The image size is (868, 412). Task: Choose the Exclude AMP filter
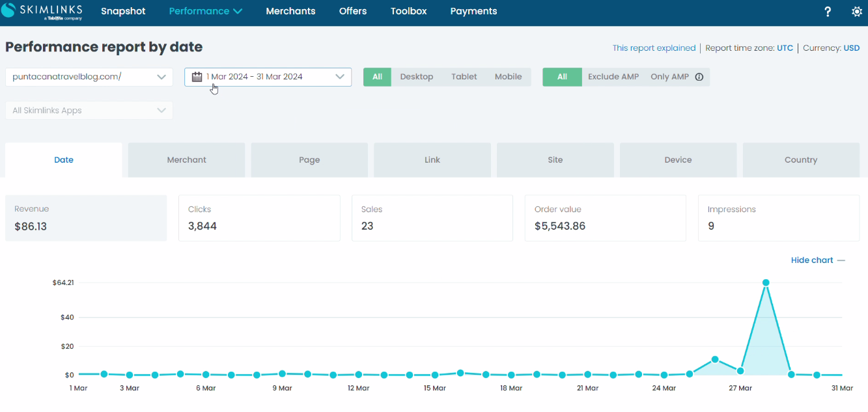click(613, 77)
